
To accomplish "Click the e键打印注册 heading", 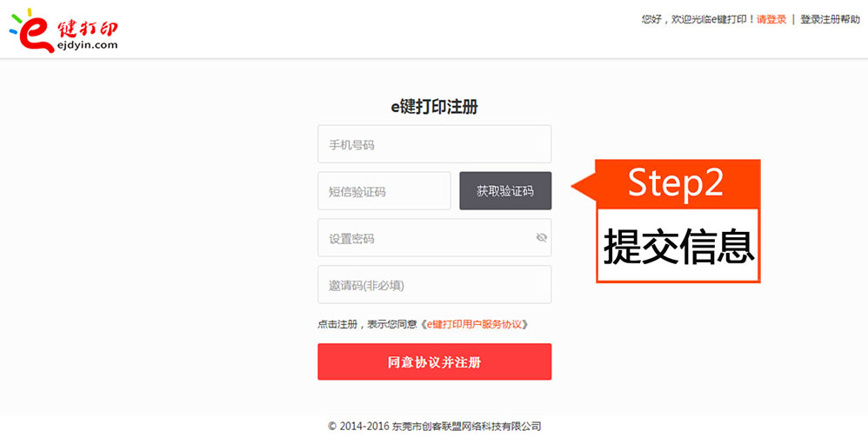I will tap(435, 107).
